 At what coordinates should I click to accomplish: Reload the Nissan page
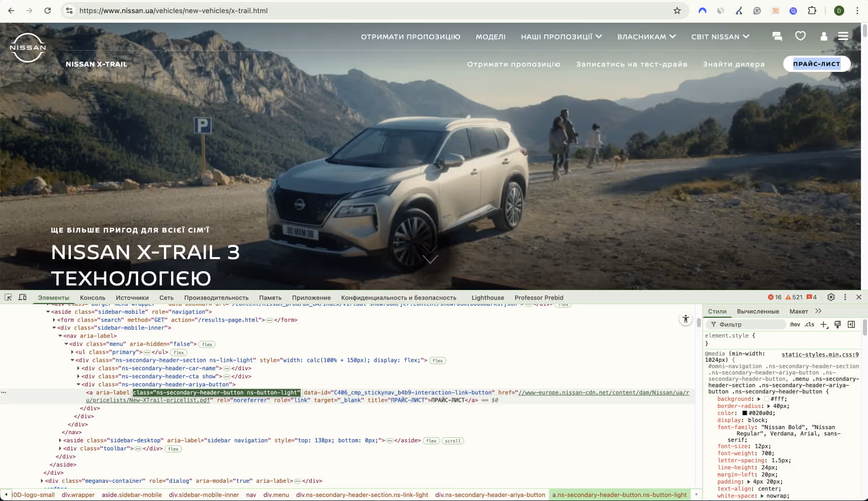pos(48,10)
